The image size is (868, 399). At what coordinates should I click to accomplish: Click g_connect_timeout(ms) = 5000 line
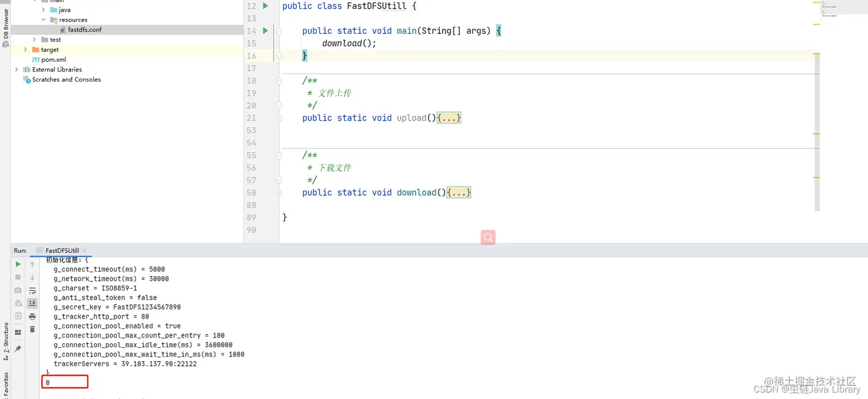[109, 269]
